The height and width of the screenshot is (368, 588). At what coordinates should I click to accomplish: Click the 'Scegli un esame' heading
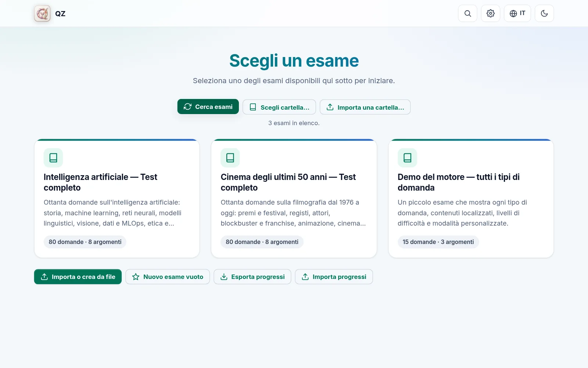294,61
